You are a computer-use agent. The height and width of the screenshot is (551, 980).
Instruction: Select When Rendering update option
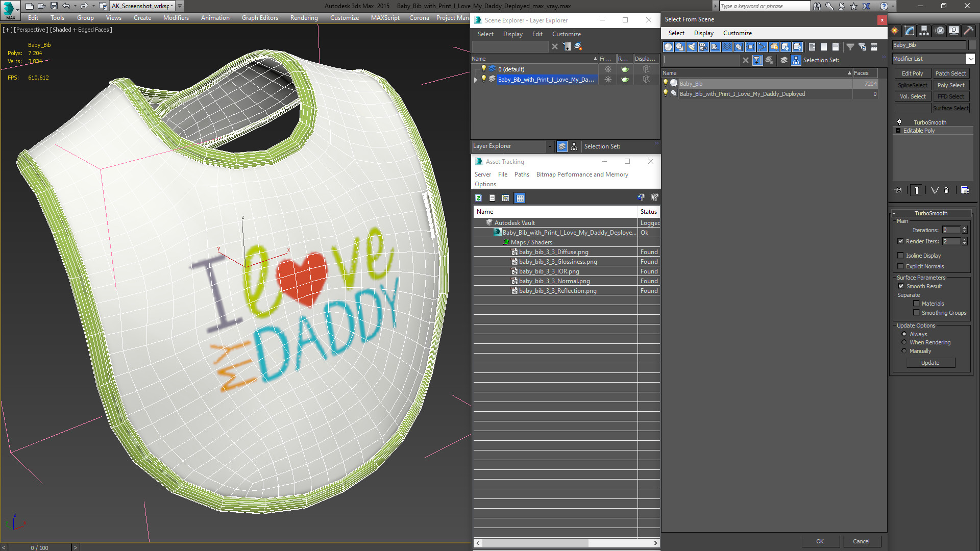(904, 342)
